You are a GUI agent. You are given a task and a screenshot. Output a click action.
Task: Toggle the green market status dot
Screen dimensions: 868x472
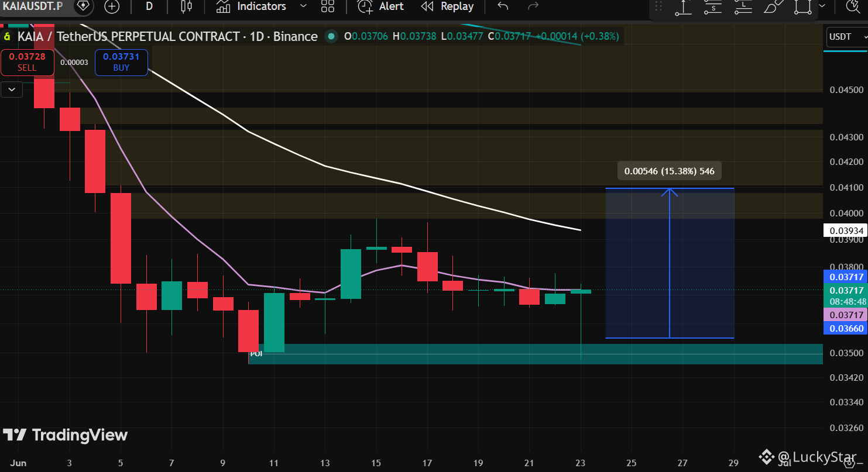coord(331,36)
